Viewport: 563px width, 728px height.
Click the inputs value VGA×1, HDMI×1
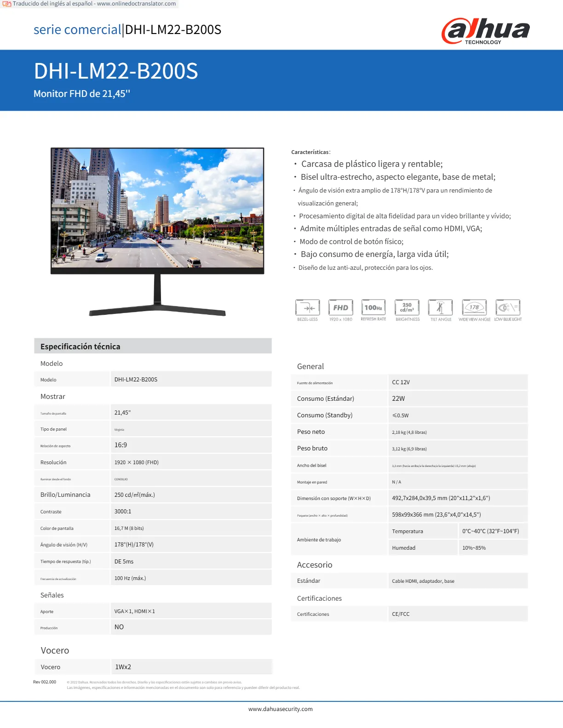coord(191,611)
